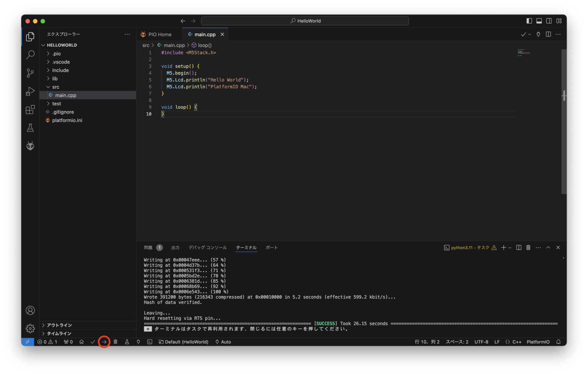Clean the build with the trash icon

tap(115, 342)
